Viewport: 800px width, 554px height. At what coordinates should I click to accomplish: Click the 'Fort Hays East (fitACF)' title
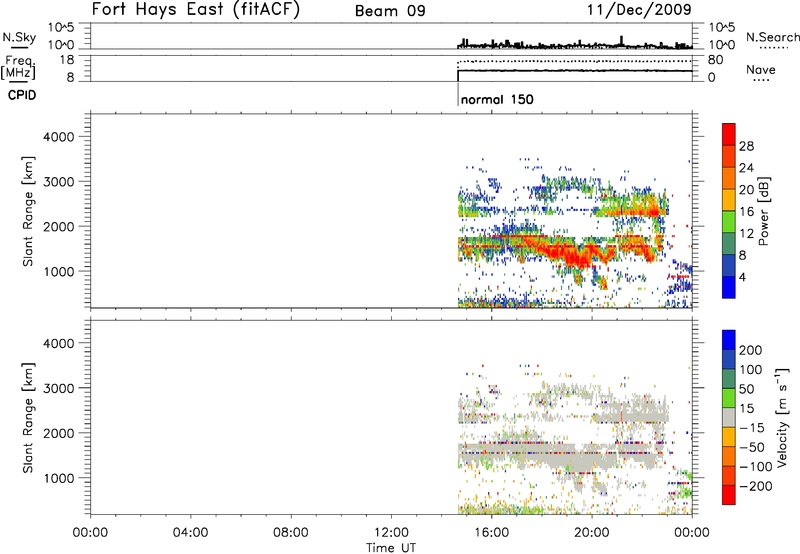[x=195, y=9]
